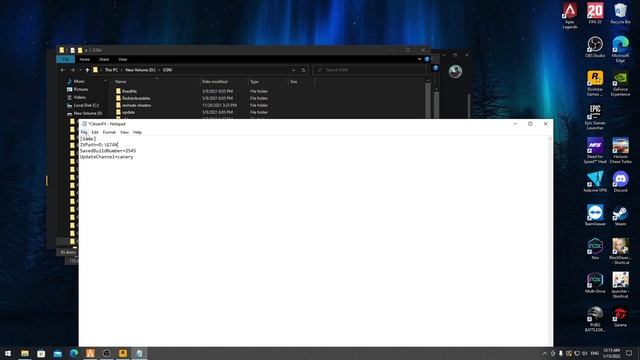Show hidden system tray icons

pyautogui.click(x=544, y=353)
